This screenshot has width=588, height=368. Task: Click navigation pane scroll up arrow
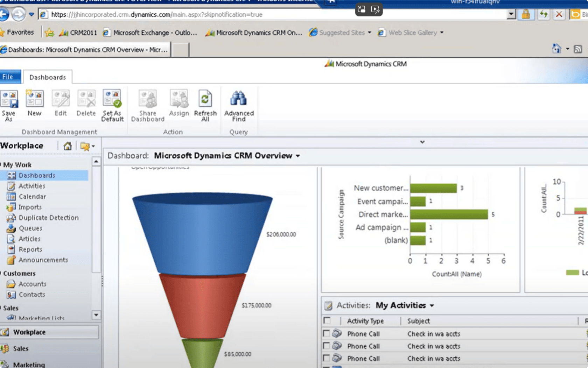(x=96, y=161)
